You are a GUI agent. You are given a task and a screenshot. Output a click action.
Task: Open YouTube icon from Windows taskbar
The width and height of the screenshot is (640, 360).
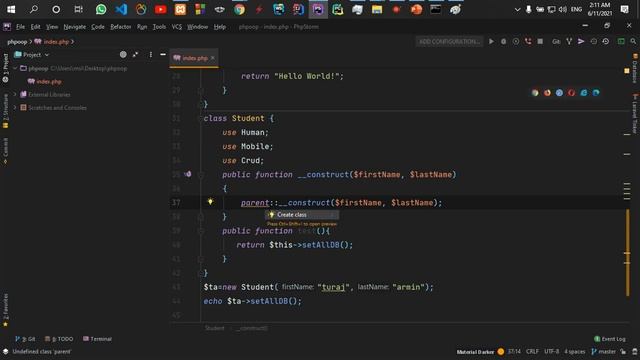tap(160, 9)
